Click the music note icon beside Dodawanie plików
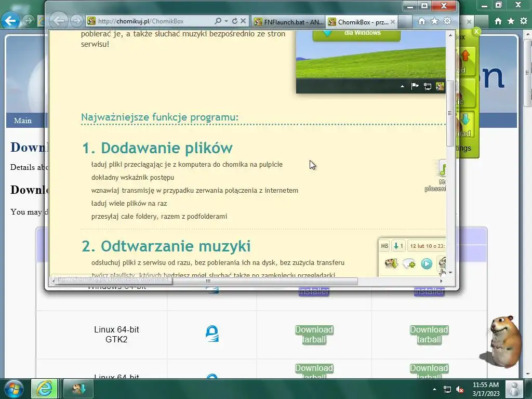 click(x=442, y=168)
